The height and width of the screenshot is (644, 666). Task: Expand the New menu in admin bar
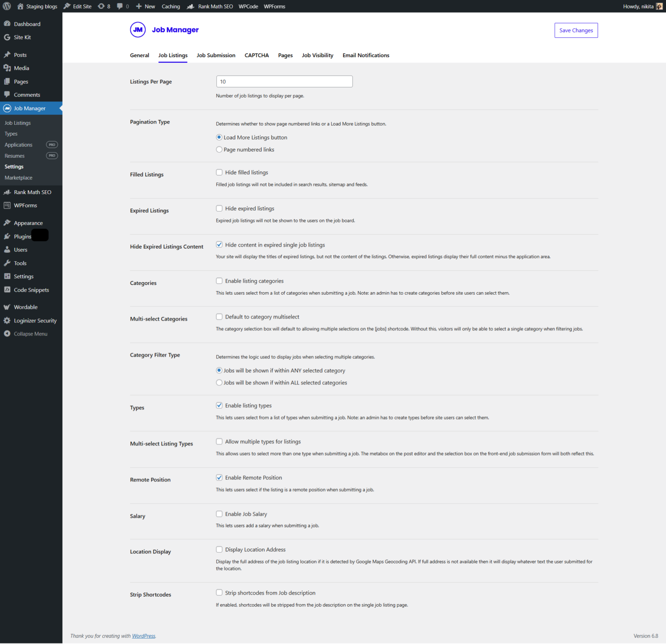(x=145, y=6)
